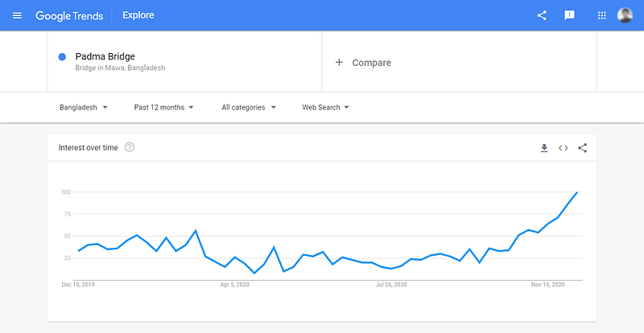Click the header share icon
The width and height of the screenshot is (644, 333).
(542, 15)
